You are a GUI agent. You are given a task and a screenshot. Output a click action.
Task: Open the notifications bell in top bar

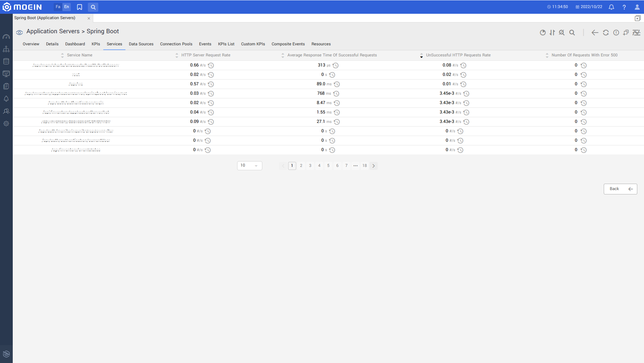[x=611, y=7]
